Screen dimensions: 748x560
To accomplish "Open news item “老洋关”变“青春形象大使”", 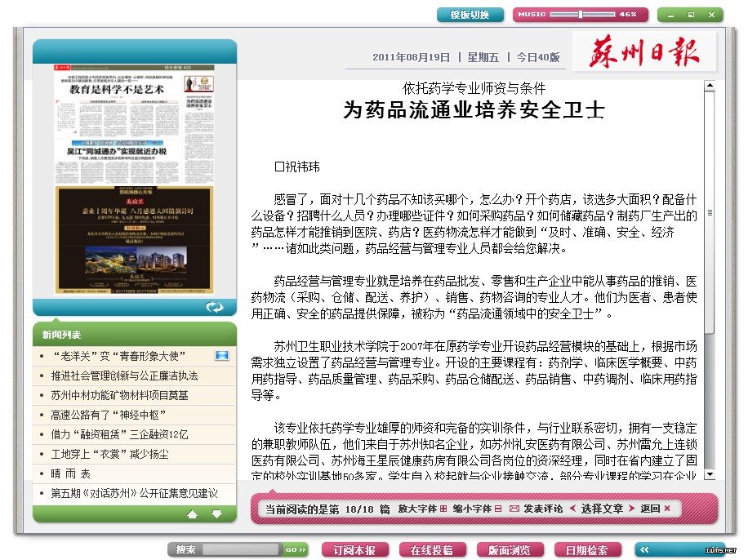I will (x=118, y=356).
